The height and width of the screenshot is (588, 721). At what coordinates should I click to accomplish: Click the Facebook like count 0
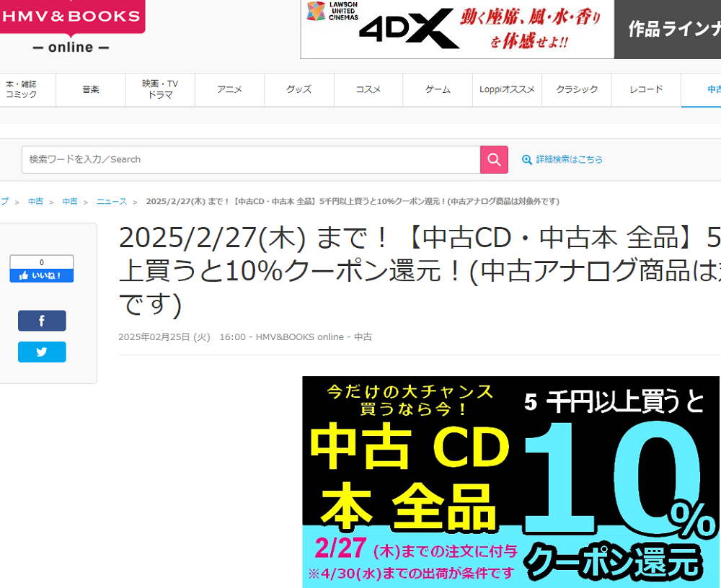pos(41,262)
